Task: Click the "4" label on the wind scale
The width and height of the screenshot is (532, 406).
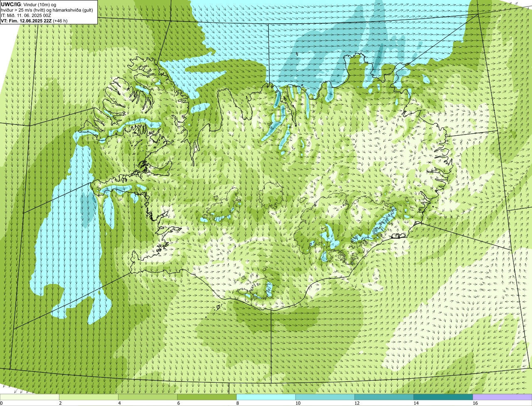Action: coord(120,403)
